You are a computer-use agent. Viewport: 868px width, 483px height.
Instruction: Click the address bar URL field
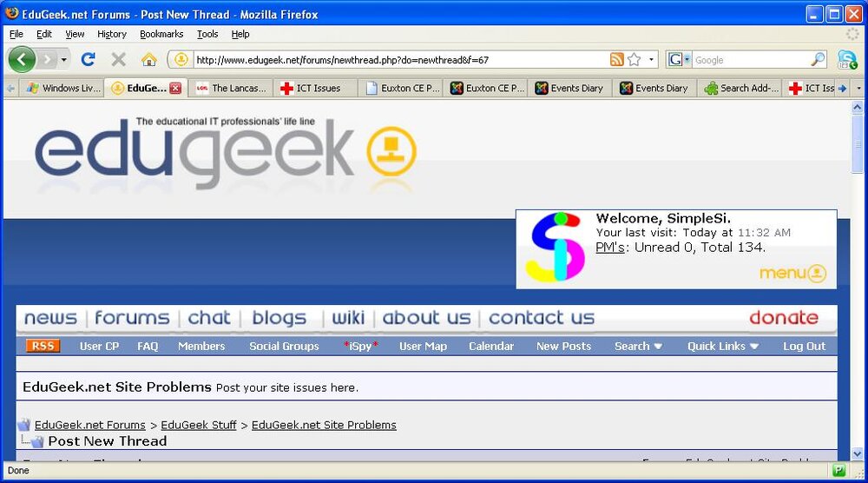click(x=400, y=60)
